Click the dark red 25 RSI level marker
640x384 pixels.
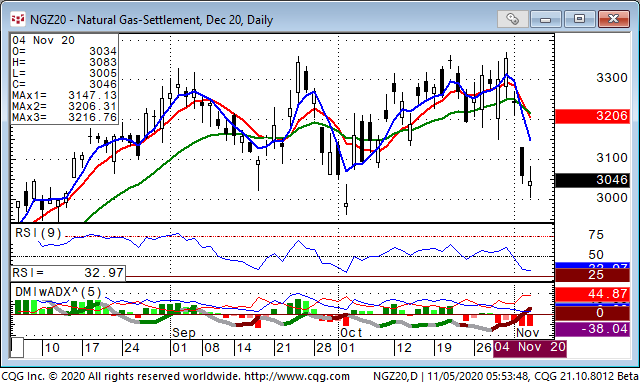(592, 275)
